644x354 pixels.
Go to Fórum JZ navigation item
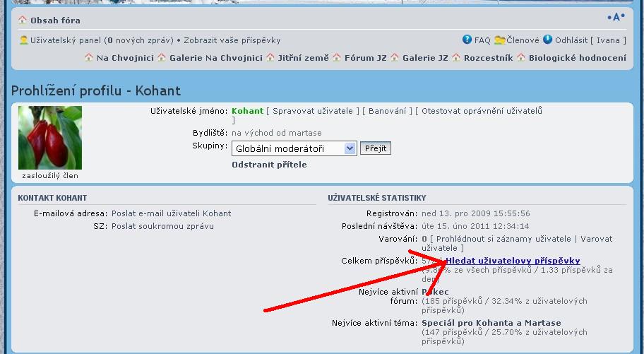[x=366, y=58]
